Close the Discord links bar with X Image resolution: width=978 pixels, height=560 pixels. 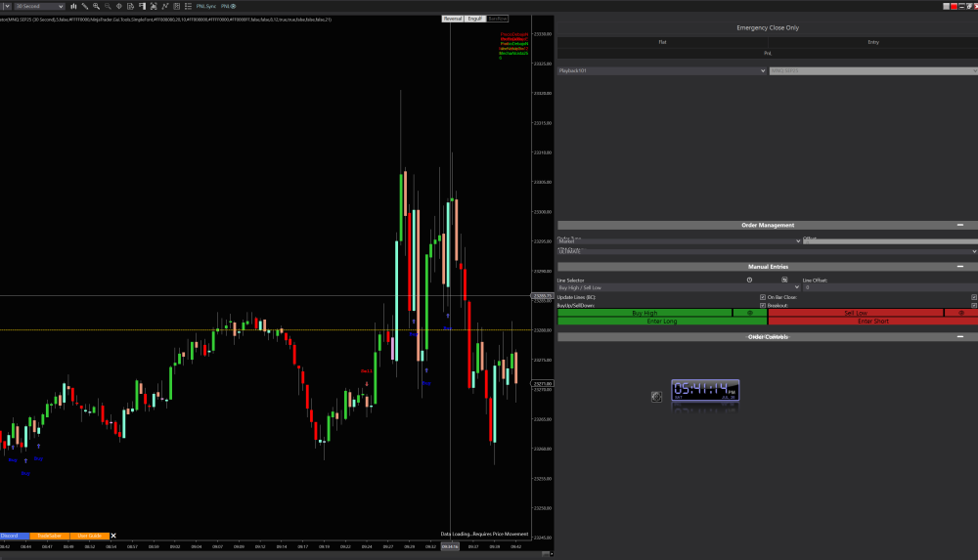113,536
